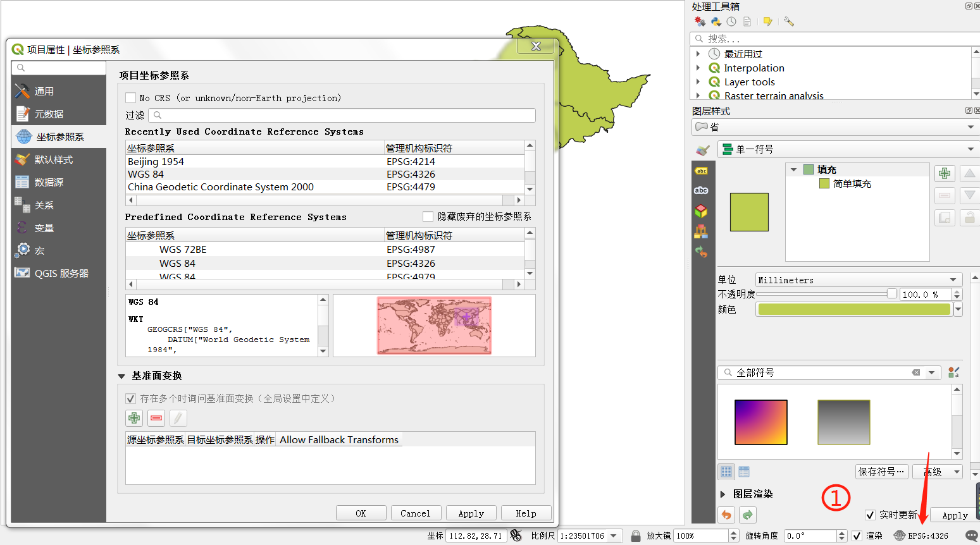The width and height of the screenshot is (980, 545).
Task: Toggle hide deprecated CRS checkbox
Action: click(428, 217)
